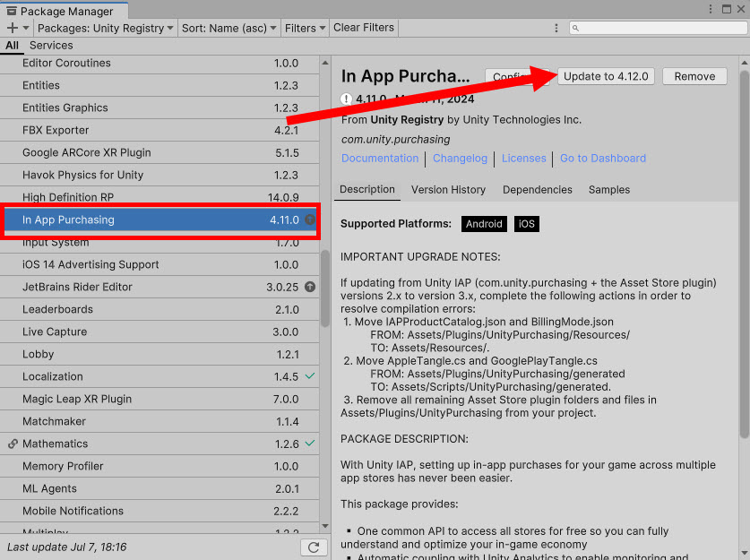
Task: Switch to the Services tab
Action: tap(51, 46)
